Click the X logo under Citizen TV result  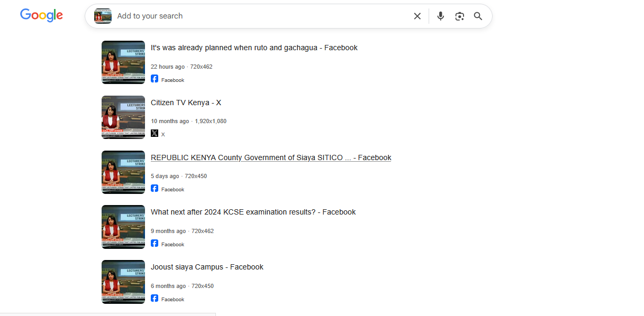pos(155,133)
